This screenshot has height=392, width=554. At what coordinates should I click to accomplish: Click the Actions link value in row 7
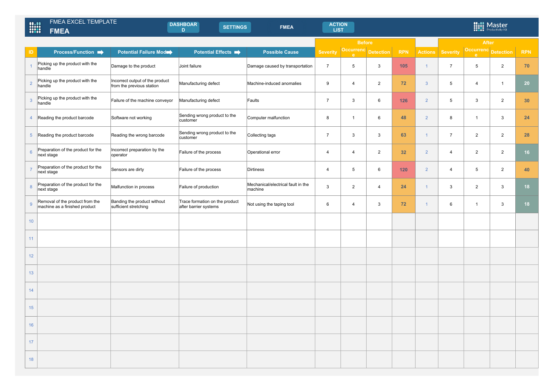pyautogui.click(x=427, y=169)
